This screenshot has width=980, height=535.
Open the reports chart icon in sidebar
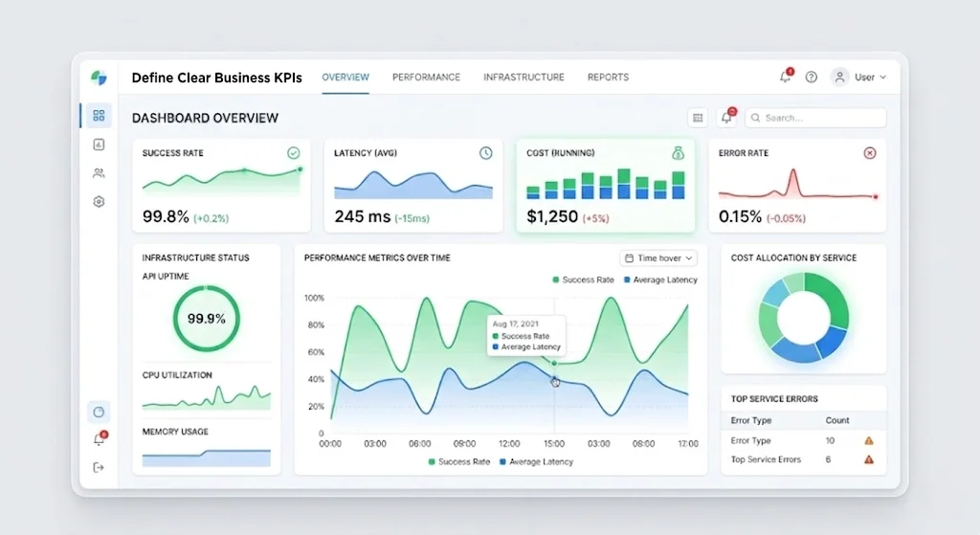tap(99, 145)
